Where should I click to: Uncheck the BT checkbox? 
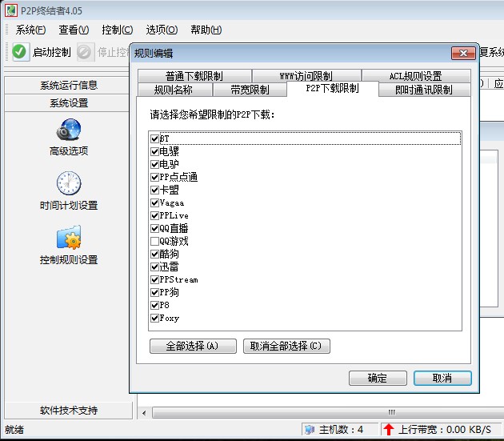tap(154, 138)
